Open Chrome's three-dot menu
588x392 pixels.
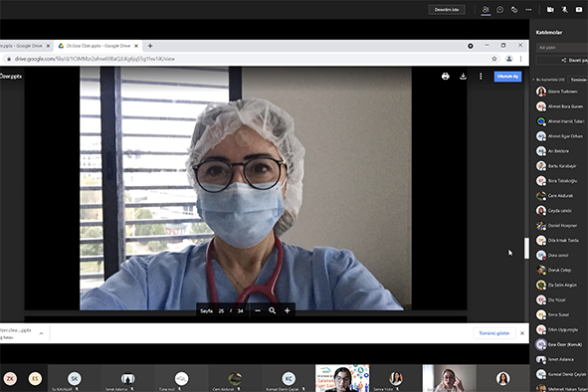(x=521, y=59)
